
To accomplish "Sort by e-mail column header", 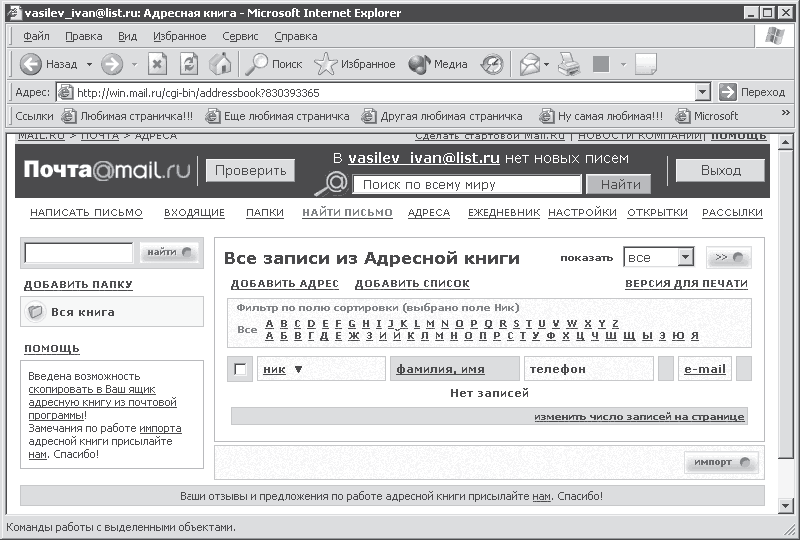I will pyautogui.click(x=705, y=369).
